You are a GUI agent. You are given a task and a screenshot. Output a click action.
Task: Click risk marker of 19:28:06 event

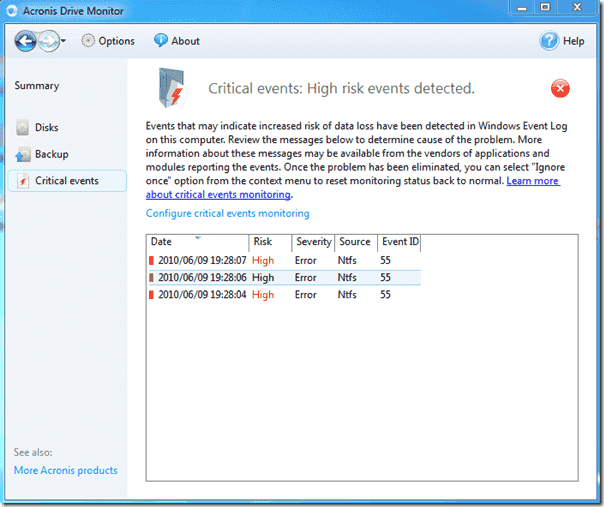[x=151, y=278]
